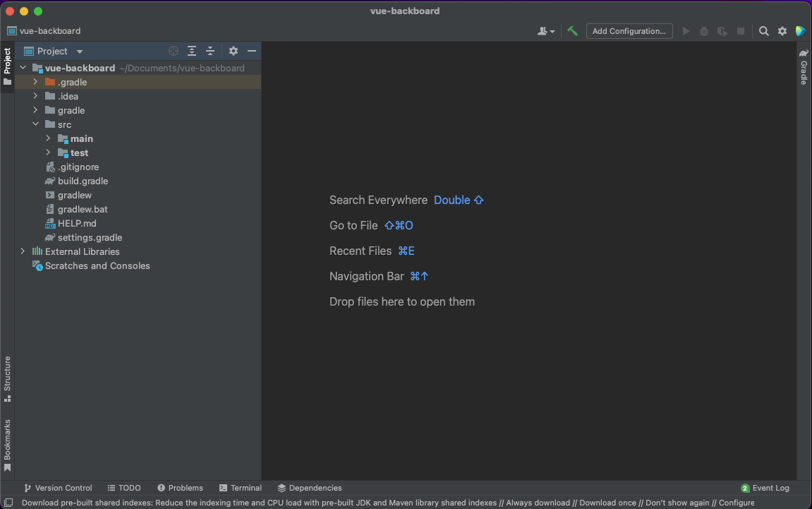Screen dimensions: 812x509
Task: Click the Select Opened File target icon
Action: 174,51
